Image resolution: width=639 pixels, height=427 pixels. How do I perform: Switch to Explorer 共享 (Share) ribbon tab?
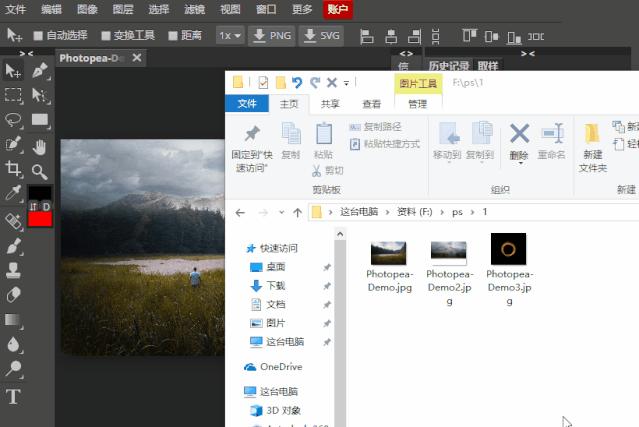coord(330,104)
